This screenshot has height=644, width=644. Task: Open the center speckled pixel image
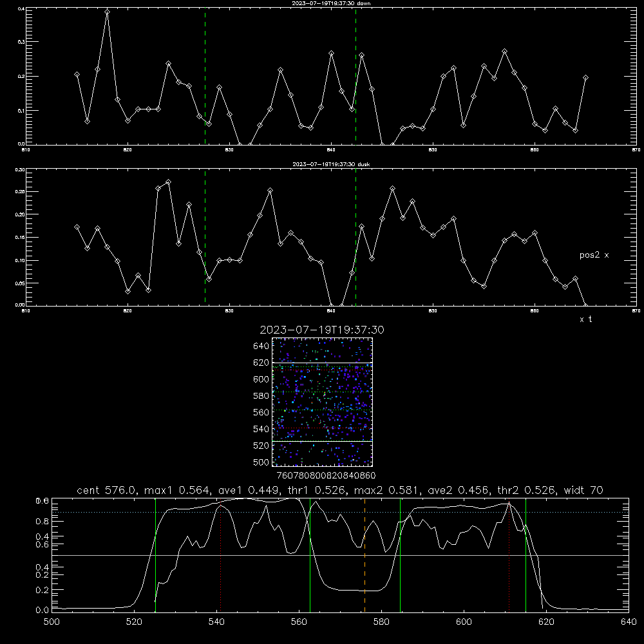323,402
